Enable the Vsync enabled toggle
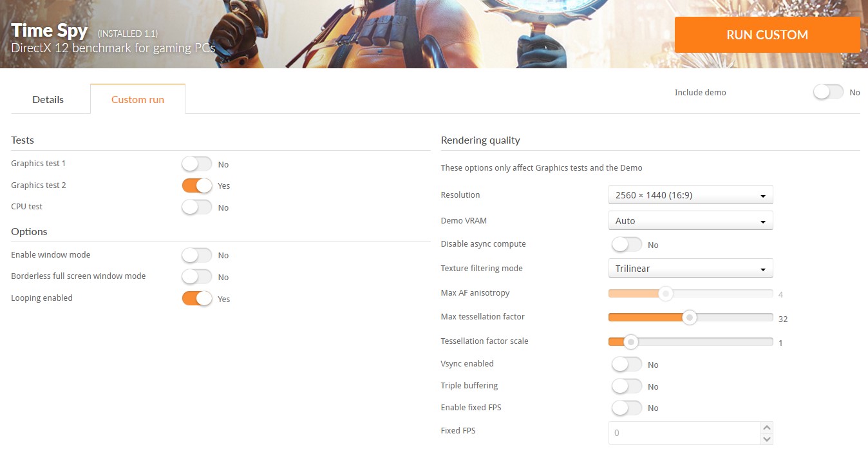Screen dimensions: 868x456 (x=627, y=365)
